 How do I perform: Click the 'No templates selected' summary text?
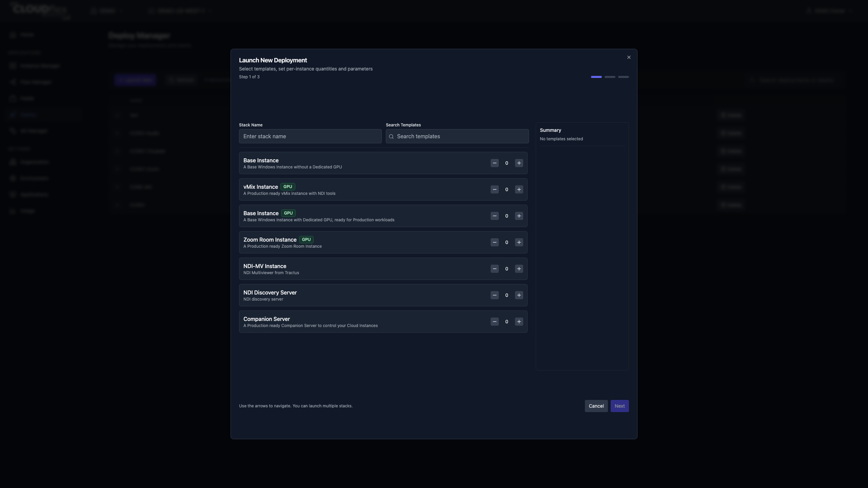click(561, 139)
